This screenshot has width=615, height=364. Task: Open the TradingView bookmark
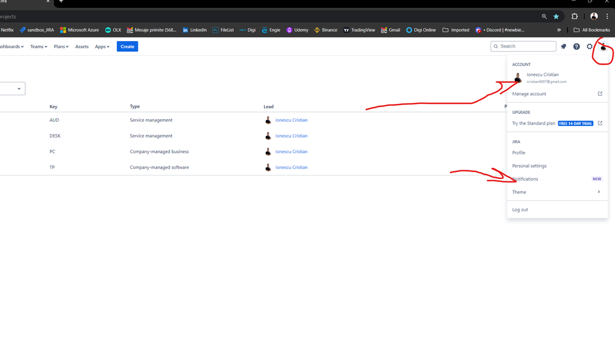359,30
